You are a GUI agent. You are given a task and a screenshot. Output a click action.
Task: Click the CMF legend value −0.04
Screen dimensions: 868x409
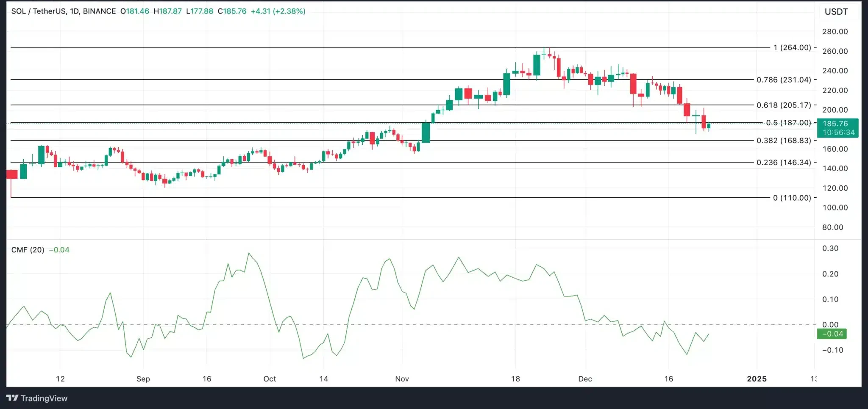tap(59, 250)
